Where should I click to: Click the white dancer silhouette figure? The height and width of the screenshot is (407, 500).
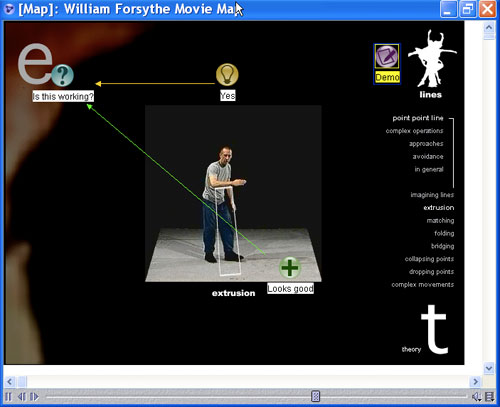pos(431,59)
